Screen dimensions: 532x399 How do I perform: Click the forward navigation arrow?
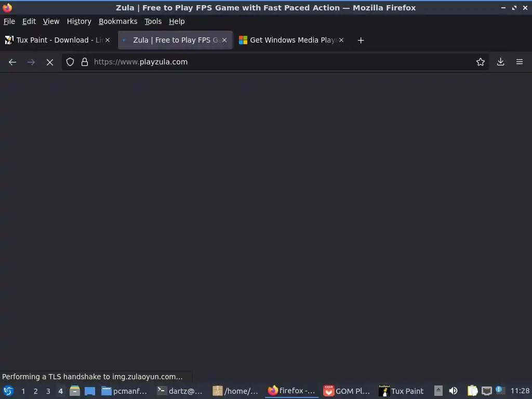31,62
